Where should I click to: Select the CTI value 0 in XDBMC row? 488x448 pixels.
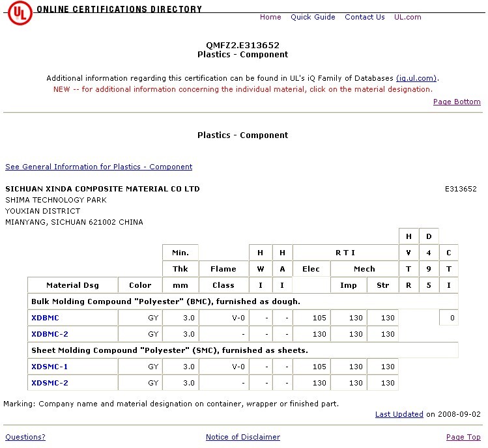448,318
